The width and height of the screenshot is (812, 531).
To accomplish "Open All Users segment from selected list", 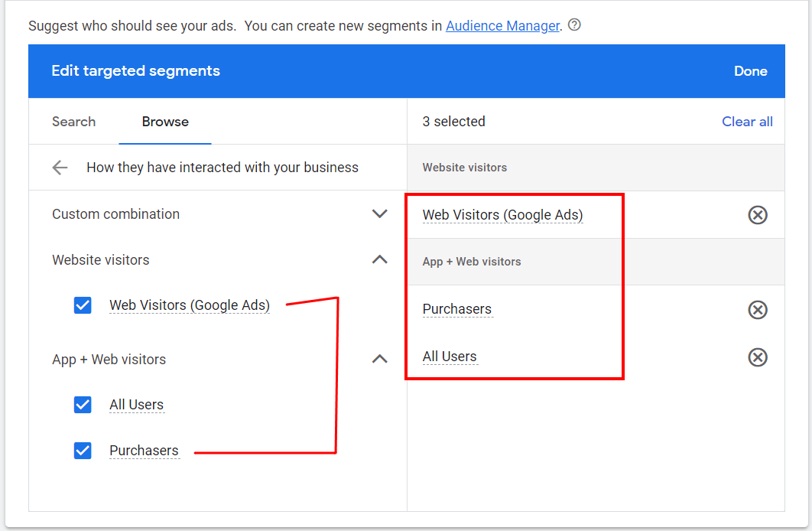I will pos(450,357).
